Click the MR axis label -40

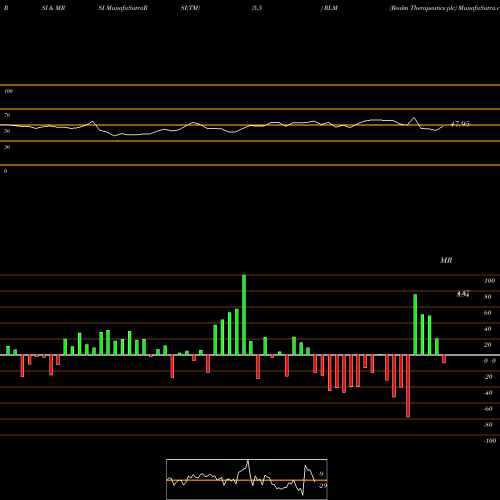click(x=488, y=393)
